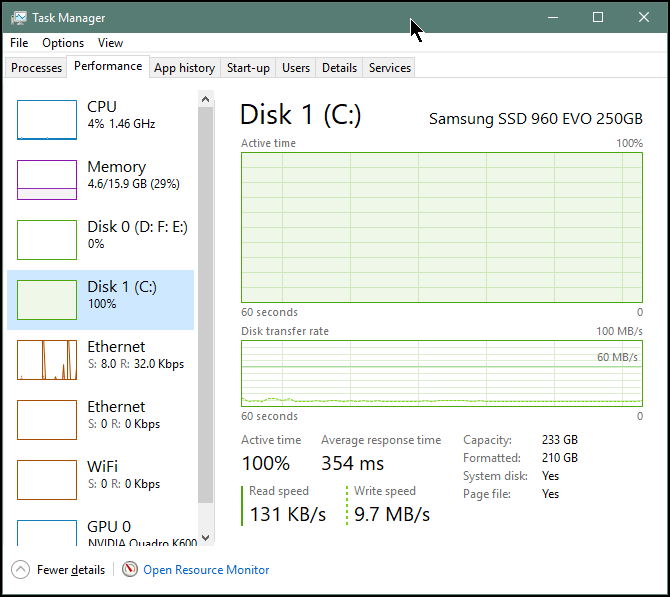Switch to the Processes tab
Viewport: 670px width, 597px height.
pos(36,68)
